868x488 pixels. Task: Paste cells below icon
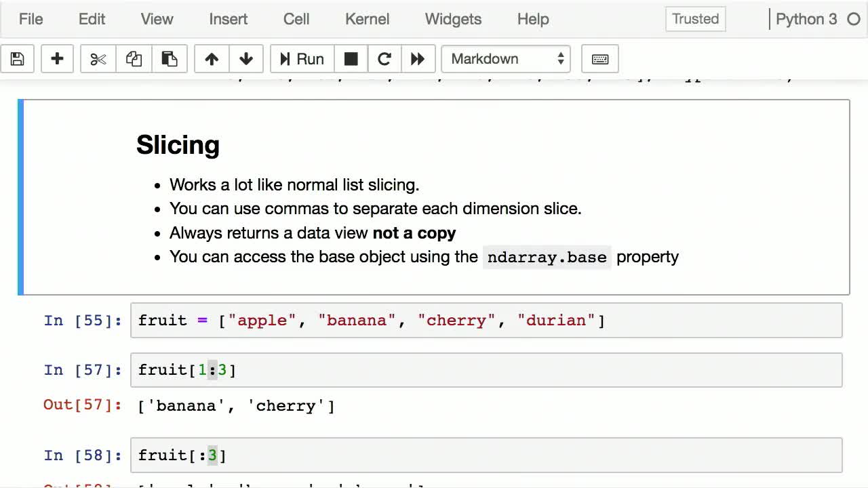(x=169, y=59)
